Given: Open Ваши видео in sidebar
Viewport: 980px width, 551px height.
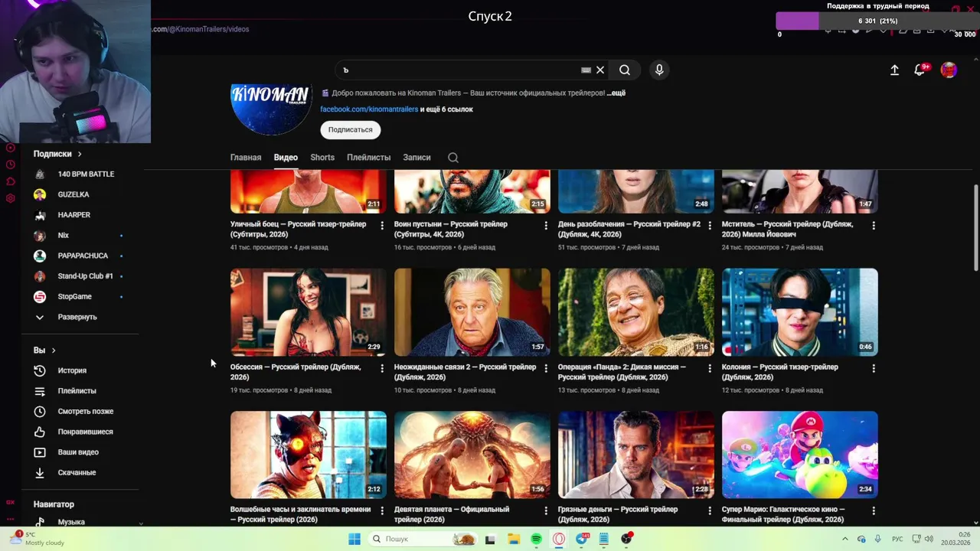Looking at the screenshot, I should click(78, 452).
